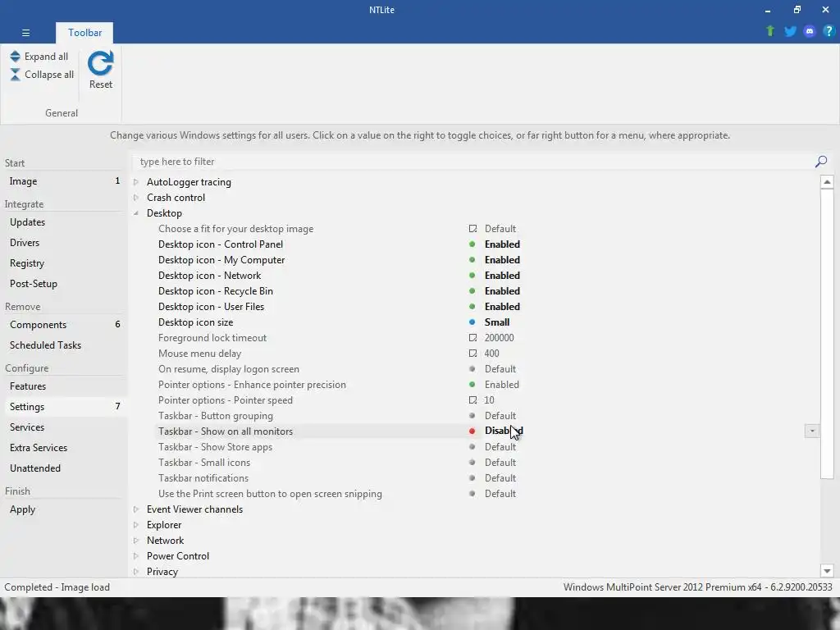Screen dimensions: 840x630
Task: Toggle Desktop icon - Control Panel green dot
Action: [472, 244]
